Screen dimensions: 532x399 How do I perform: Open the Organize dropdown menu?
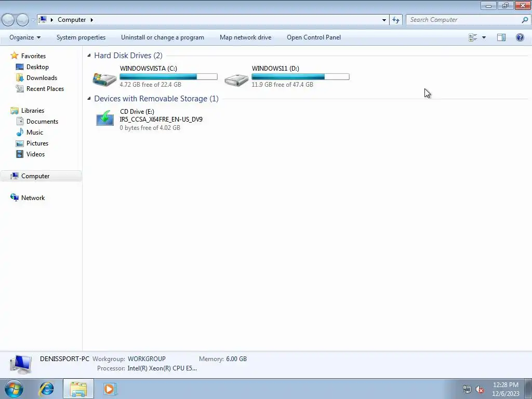(25, 37)
